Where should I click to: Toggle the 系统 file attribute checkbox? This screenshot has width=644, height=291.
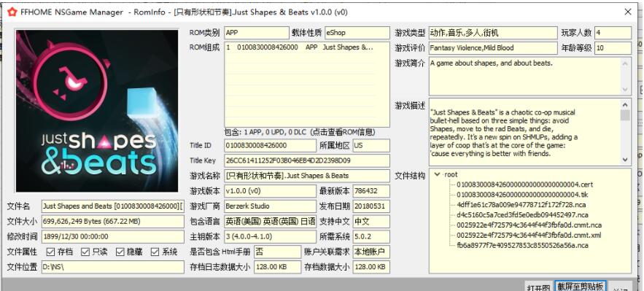point(155,252)
